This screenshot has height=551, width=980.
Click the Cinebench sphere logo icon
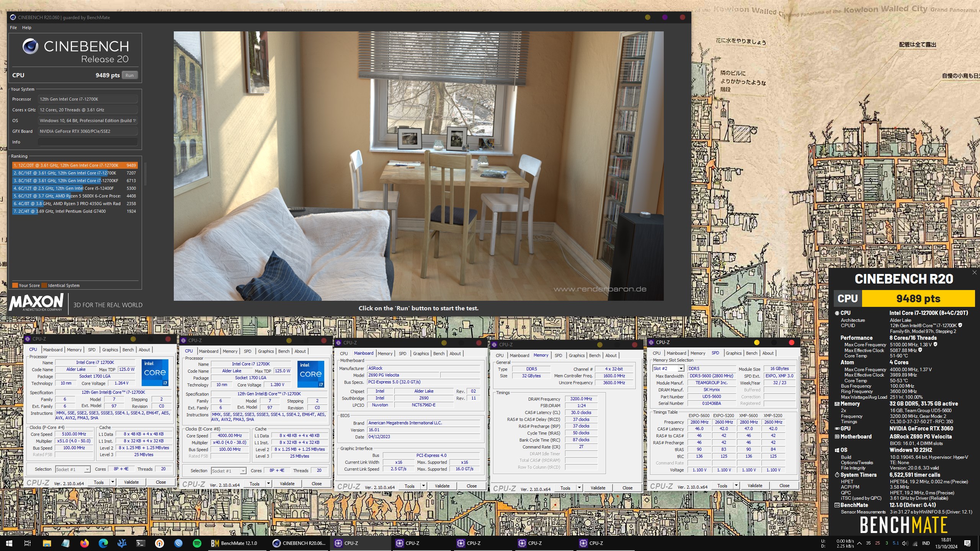(30, 46)
